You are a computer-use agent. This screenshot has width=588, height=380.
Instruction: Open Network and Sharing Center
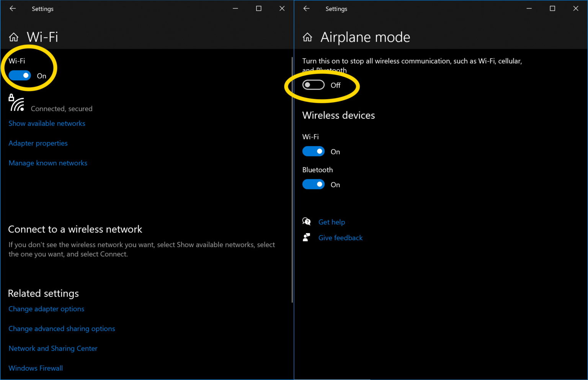53,348
